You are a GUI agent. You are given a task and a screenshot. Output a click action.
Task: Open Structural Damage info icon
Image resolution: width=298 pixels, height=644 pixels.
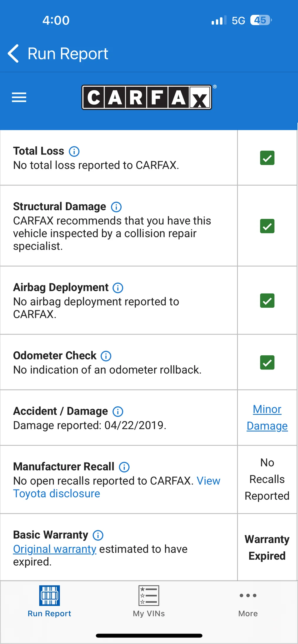(116, 207)
